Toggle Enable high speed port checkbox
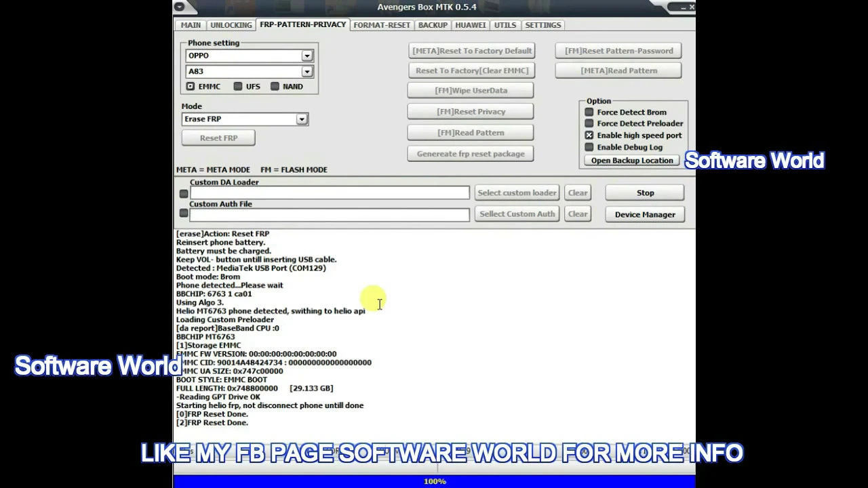 pos(589,136)
